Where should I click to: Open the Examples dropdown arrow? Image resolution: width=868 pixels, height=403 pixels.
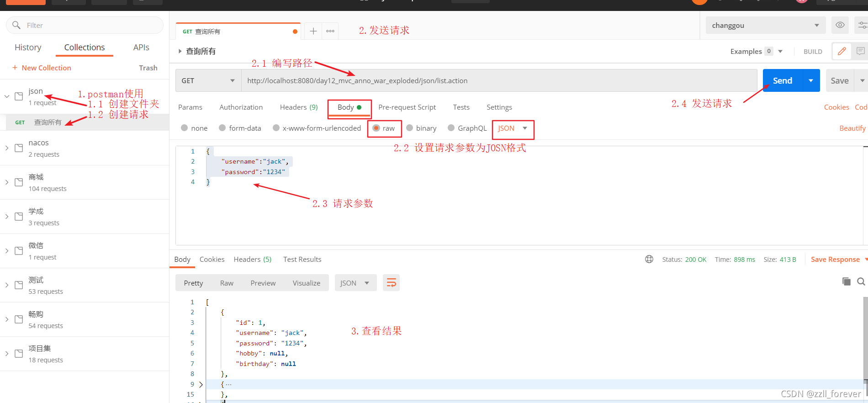point(780,51)
